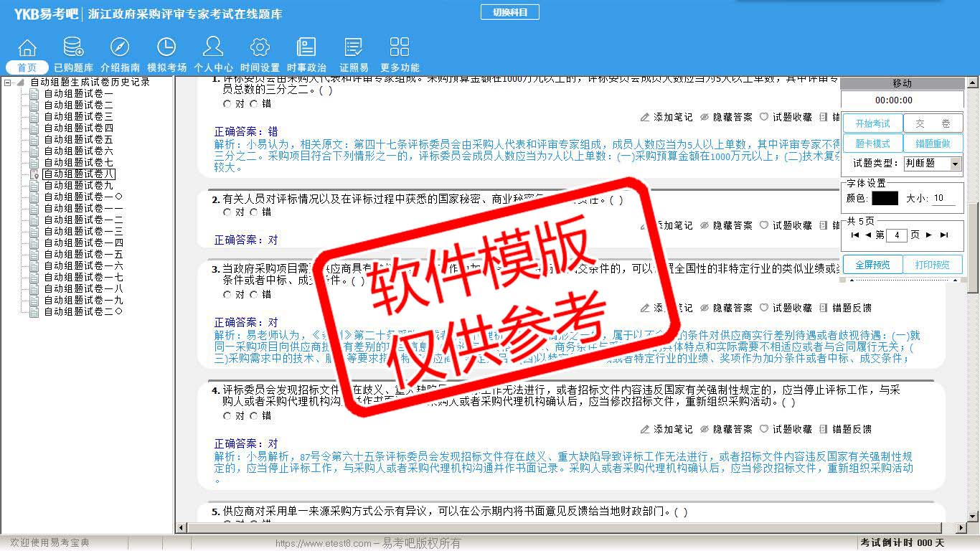Open the 试题类型 dropdown
Screen dimensions: 980x551
tap(954, 164)
